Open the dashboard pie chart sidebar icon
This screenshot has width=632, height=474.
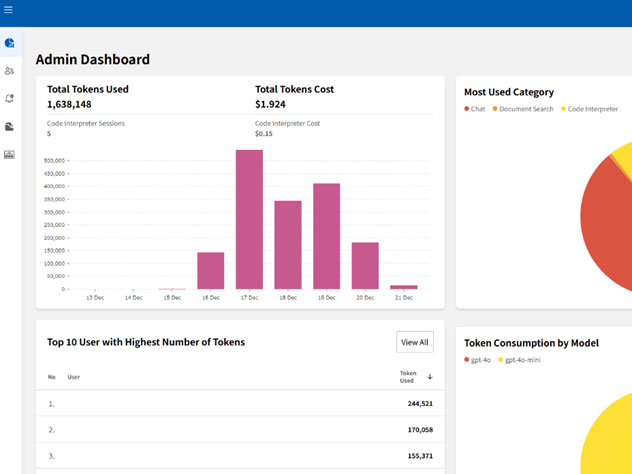(10, 43)
